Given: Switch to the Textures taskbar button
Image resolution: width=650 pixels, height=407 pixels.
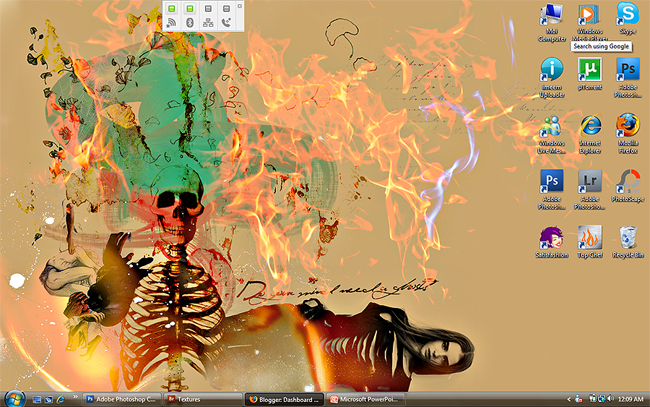Looking at the screenshot, I should click(x=203, y=400).
